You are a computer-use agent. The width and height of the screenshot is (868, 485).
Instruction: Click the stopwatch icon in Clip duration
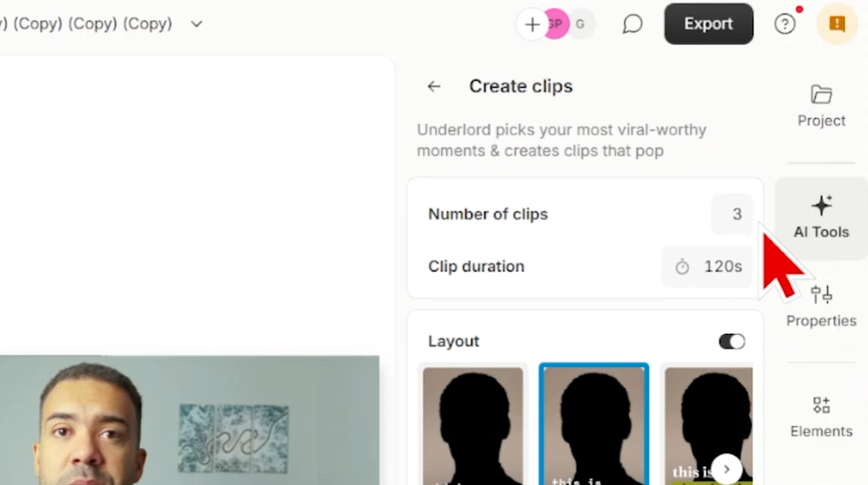682,266
